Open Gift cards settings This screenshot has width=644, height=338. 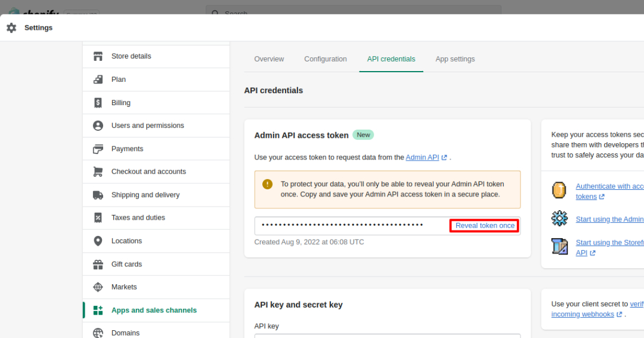156,264
